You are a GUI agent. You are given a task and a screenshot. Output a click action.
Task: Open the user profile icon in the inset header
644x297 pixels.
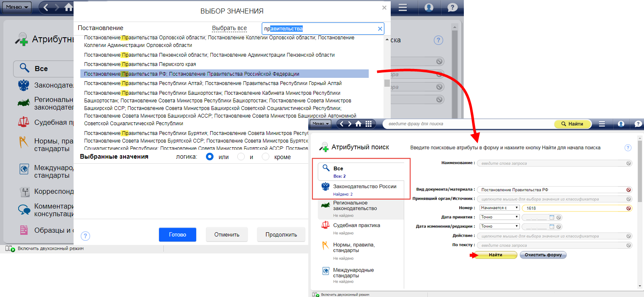(621, 124)
